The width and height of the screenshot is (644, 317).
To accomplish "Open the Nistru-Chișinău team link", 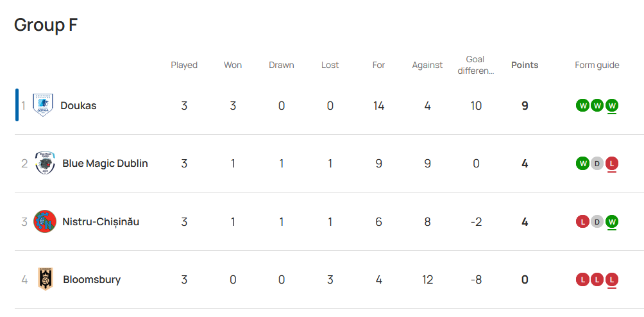I will click(101, 222).
